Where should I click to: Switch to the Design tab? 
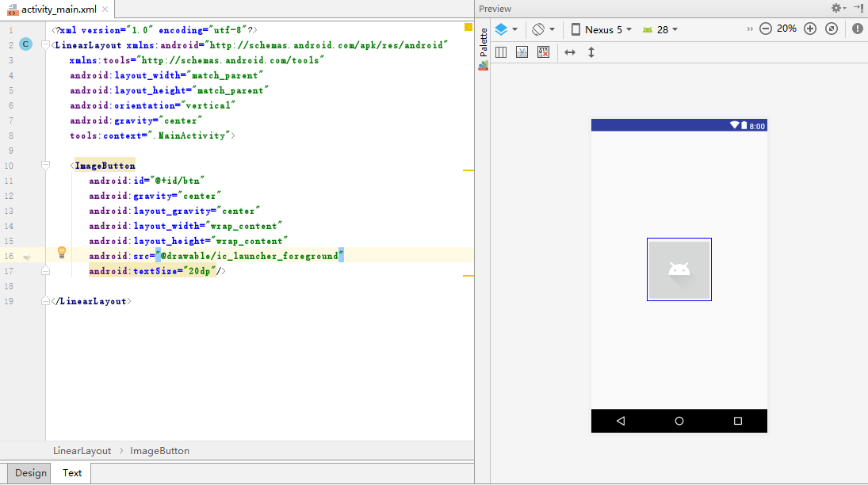pyautogui.click(x=31, y=473)
